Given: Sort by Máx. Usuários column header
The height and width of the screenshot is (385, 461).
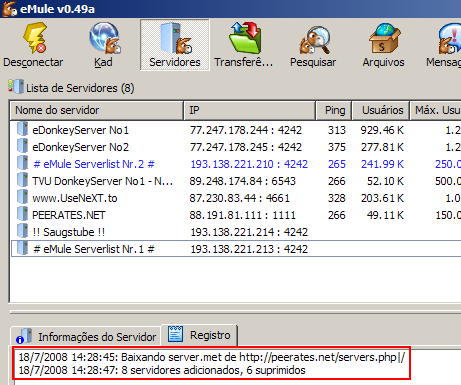Looking at the screenshot, I should point(435,110).
